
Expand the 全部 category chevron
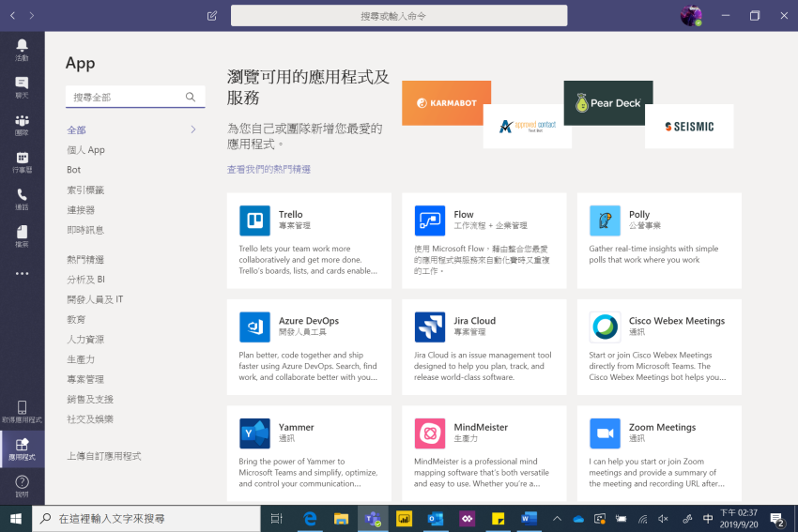[193, 129]
